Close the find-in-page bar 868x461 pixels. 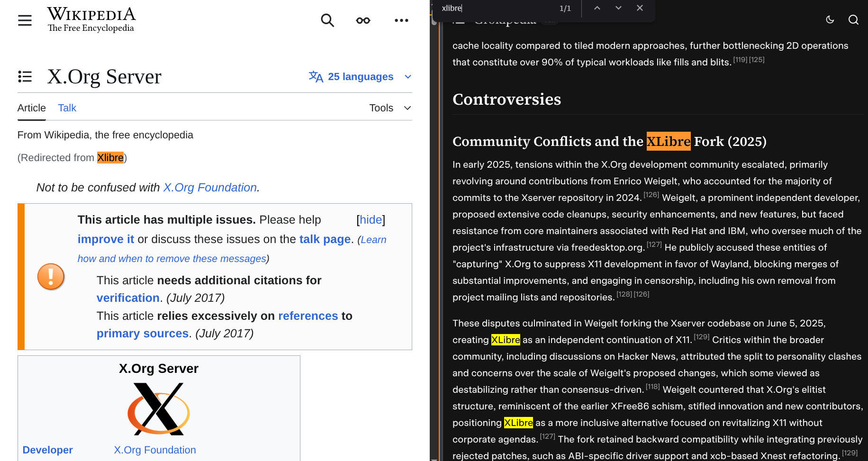[640, 8]
